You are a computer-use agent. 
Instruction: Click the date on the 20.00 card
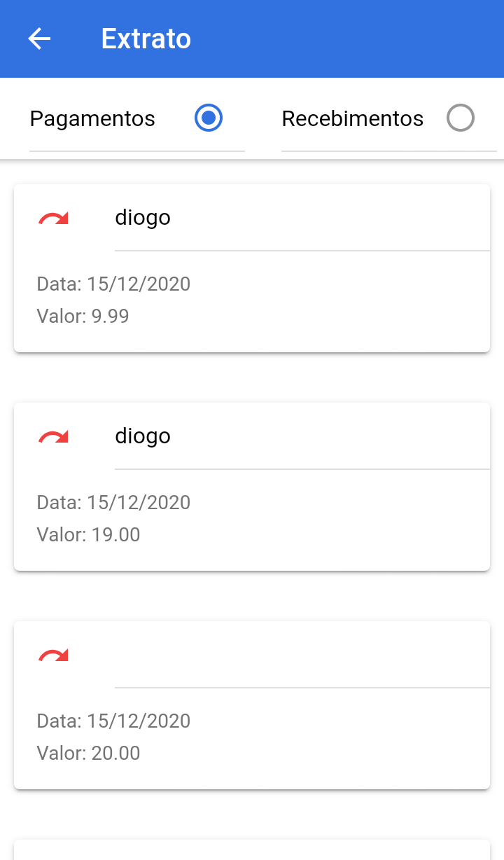tap(113, 721)
